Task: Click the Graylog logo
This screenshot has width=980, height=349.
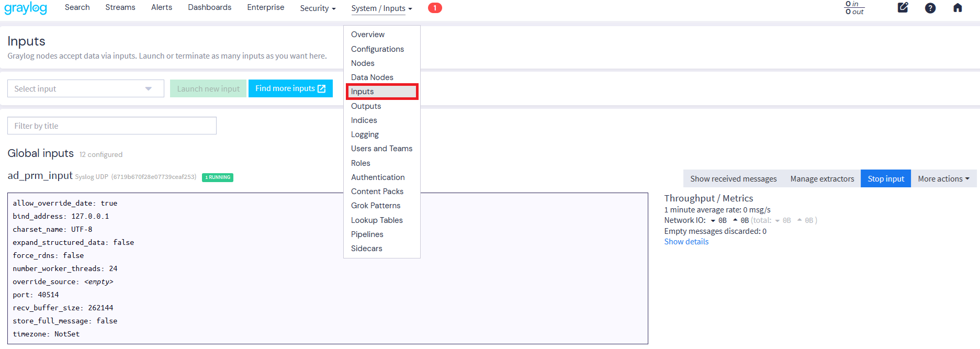Action: [x=26, y=8]
